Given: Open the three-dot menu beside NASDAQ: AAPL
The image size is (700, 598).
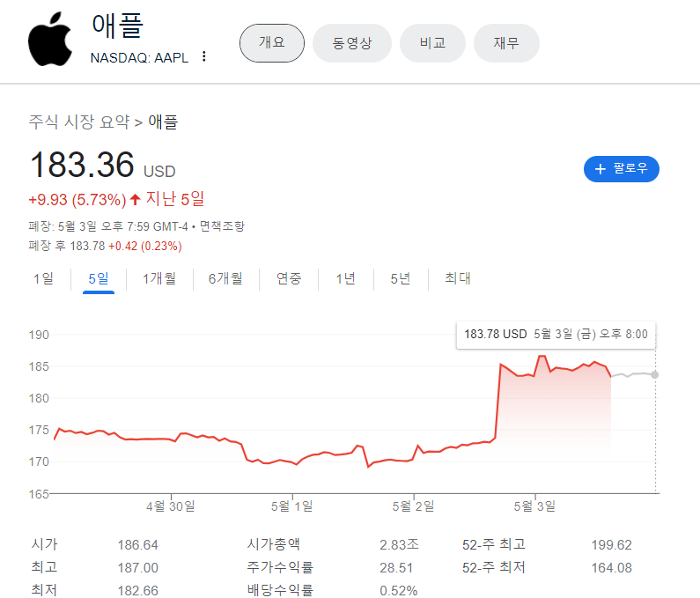Looking at the screenshot, I should [x=204, y=56].
